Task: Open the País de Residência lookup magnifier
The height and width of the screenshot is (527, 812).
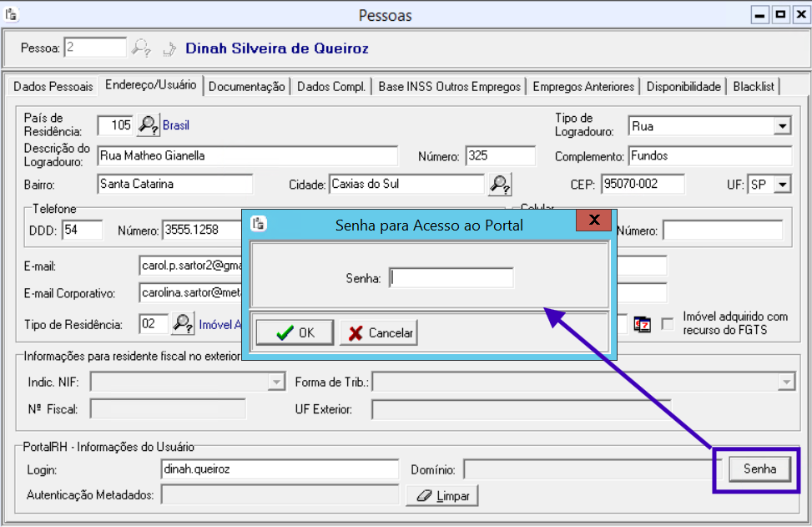Action: pyautogui.click(x=148, y=125)
